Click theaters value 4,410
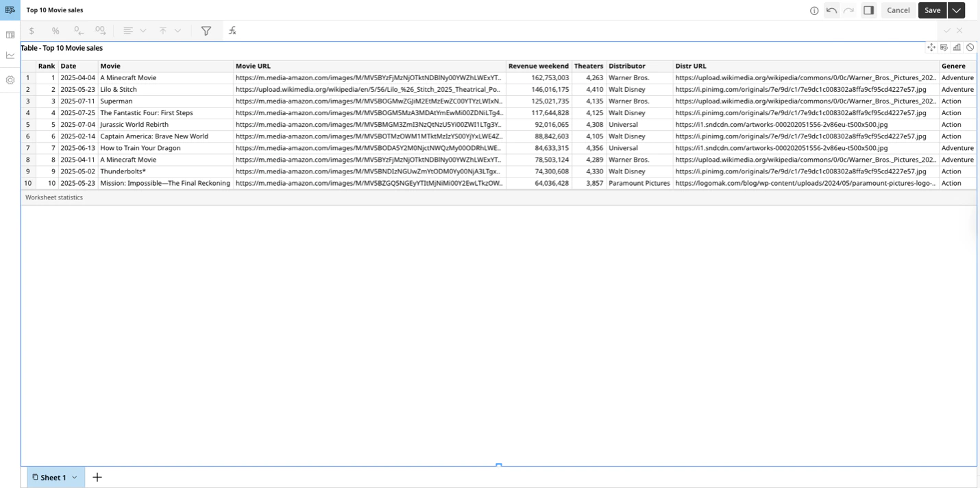Image resolution: width=980 pixels, height=490 pixels. coord(589,90)
